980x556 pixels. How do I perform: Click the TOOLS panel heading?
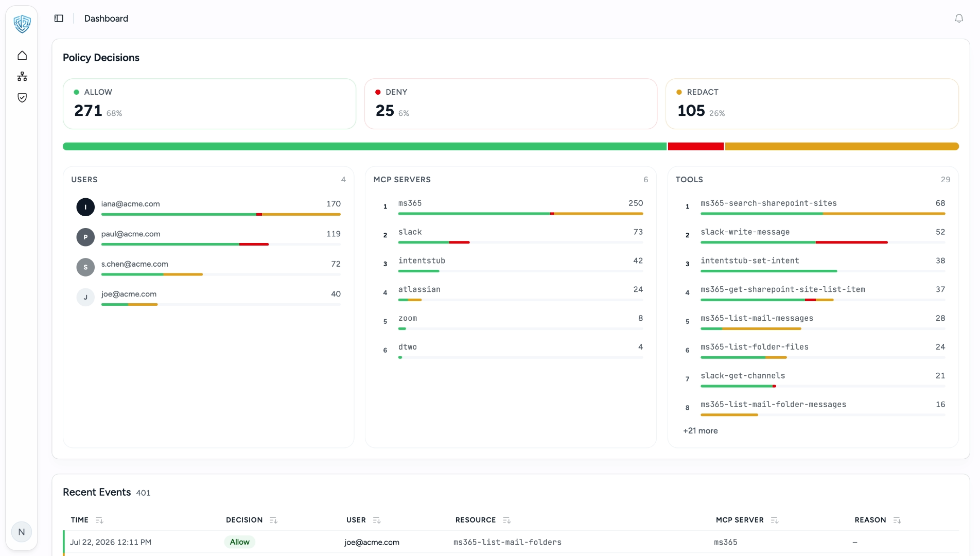689,180
